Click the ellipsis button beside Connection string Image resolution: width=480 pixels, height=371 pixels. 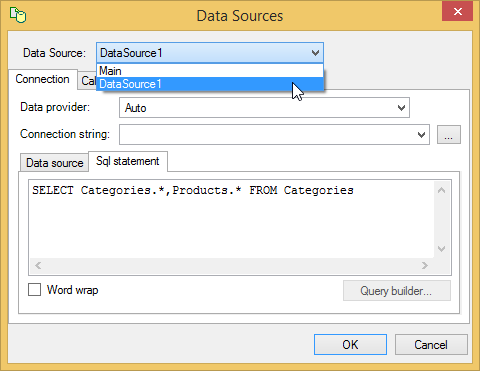(449, 135)
